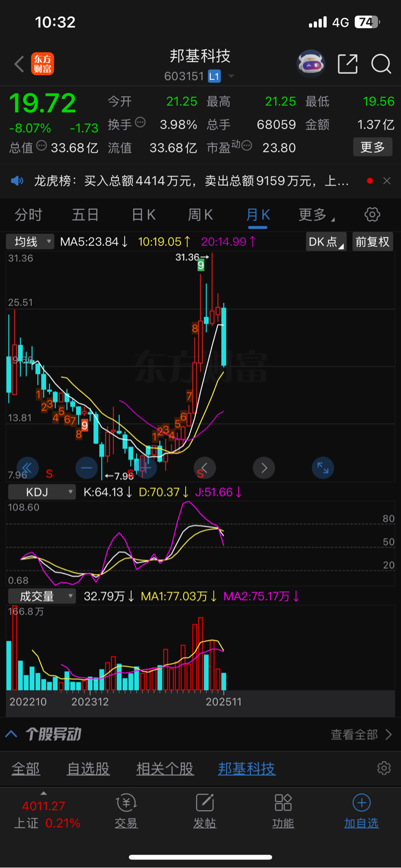Zoom in the chart with the plus button
Viewport: 401px width, 868px height.
[x=146, y=468]
